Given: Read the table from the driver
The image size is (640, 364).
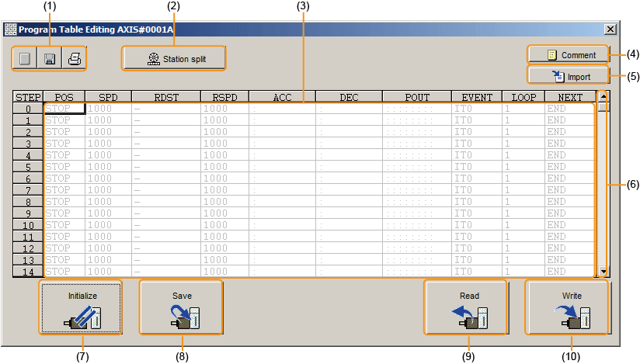Looking at the screenshot, I should pyautogui.click(x=181, y=308).
